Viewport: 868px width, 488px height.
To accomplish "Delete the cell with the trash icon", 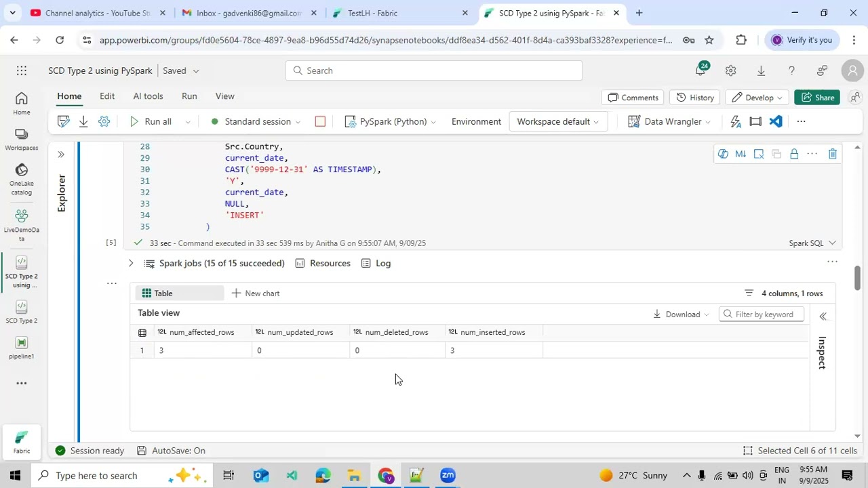I will point(833,154).
